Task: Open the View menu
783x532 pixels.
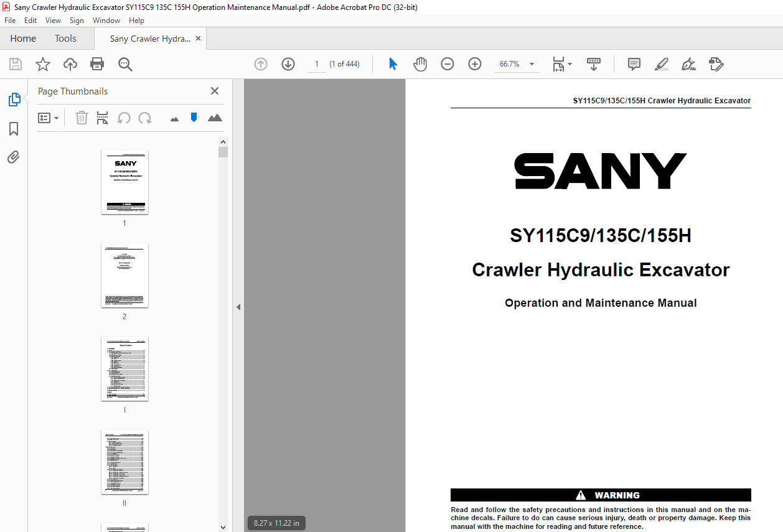Action: click(53, 21)
